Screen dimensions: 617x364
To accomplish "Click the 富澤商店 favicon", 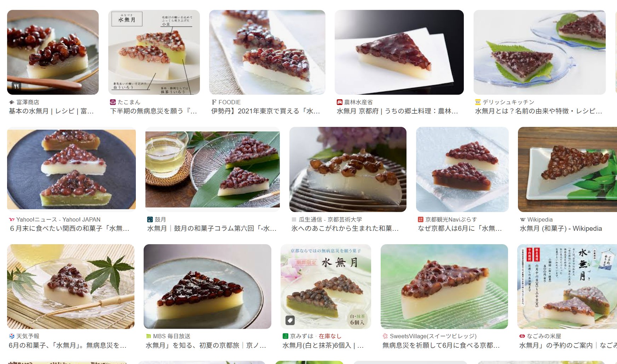I will (x=12, y=102).
